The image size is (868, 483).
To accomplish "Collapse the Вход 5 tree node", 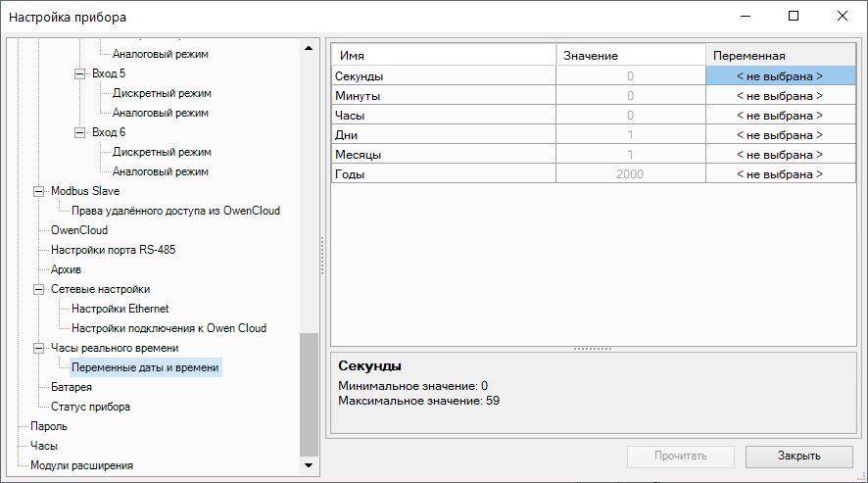I will pos(80,73).
